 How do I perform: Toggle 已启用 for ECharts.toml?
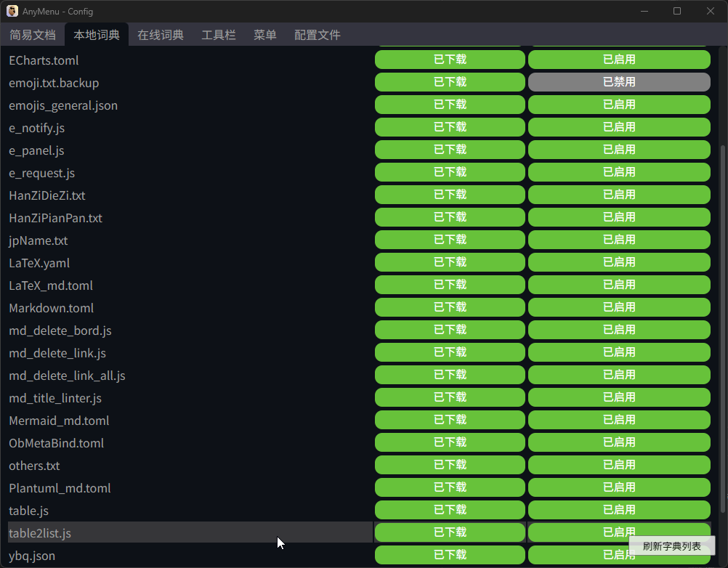pyautogui.click(x=619, y=60)
